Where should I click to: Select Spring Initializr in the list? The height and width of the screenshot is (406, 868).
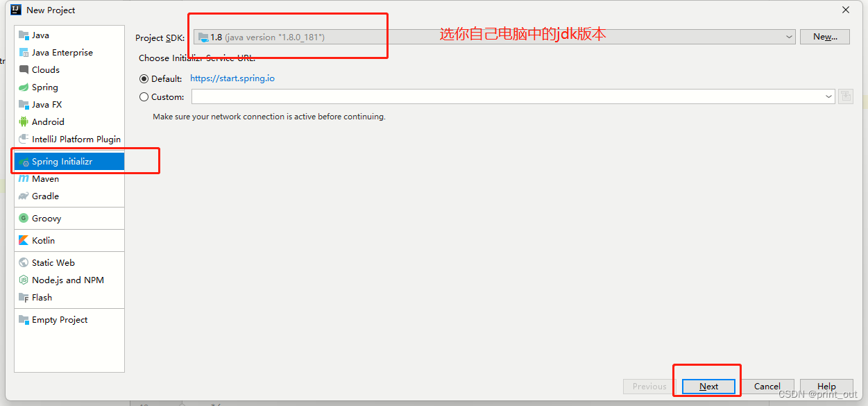coord(69,162)
